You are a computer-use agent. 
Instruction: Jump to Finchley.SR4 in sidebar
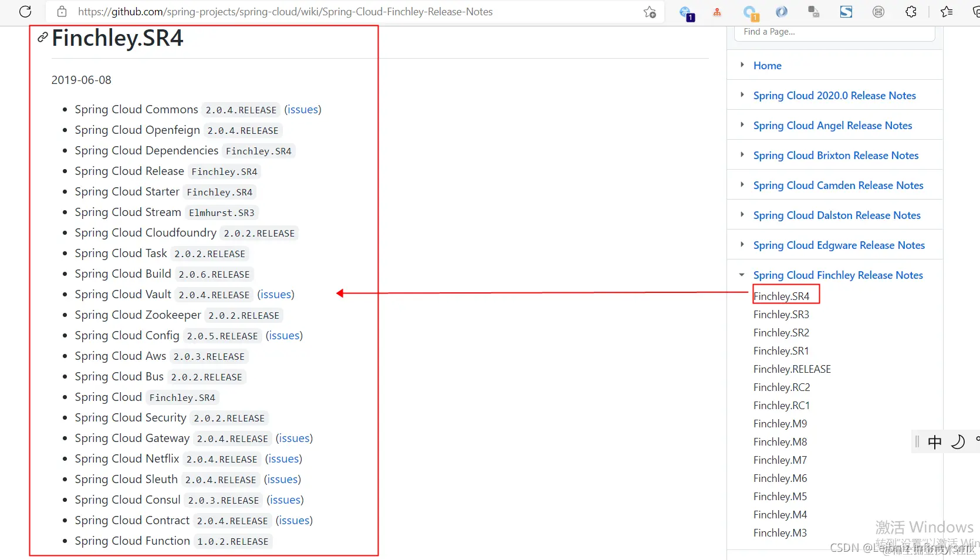point(781,296)
